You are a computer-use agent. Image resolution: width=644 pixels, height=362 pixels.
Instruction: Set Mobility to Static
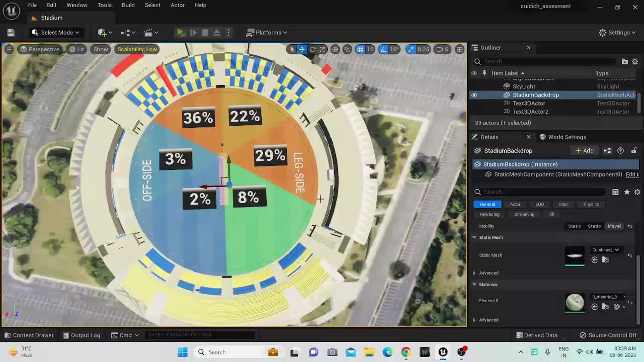574,226
